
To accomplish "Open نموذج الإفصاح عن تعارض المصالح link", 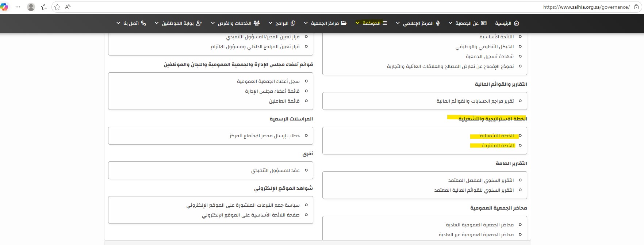I will tap(450, 66).
